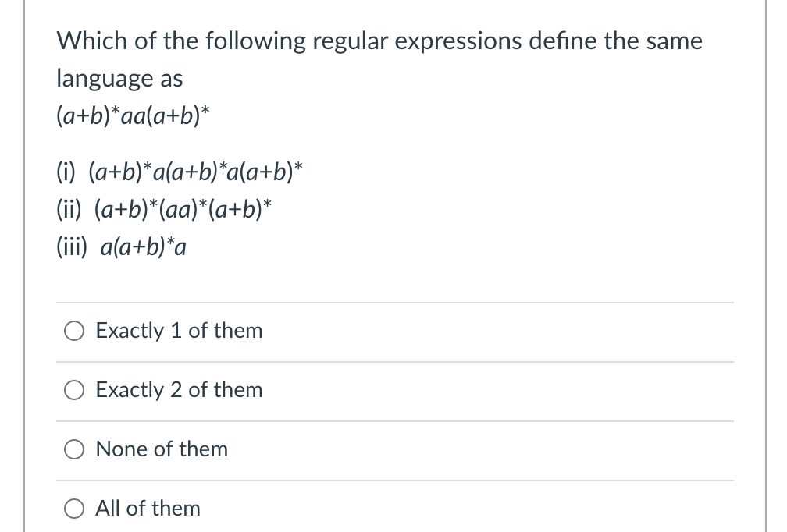Click the 'None of them' answer label
This screenshot has height=532, width=787.
(161, 449)
